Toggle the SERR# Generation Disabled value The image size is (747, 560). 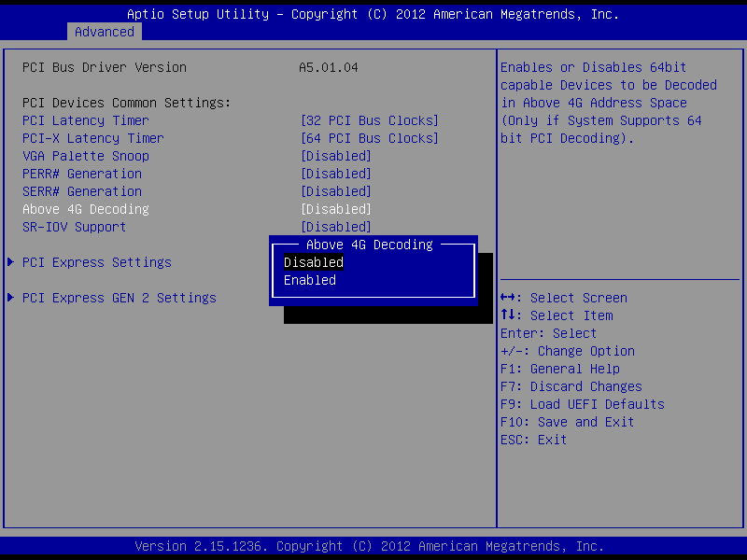[336, 191]
